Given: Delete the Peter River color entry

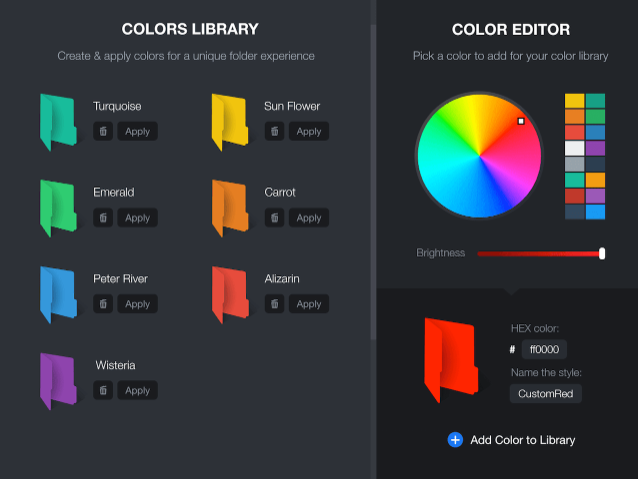Looking at the screenshot, I should coord(103,304).
